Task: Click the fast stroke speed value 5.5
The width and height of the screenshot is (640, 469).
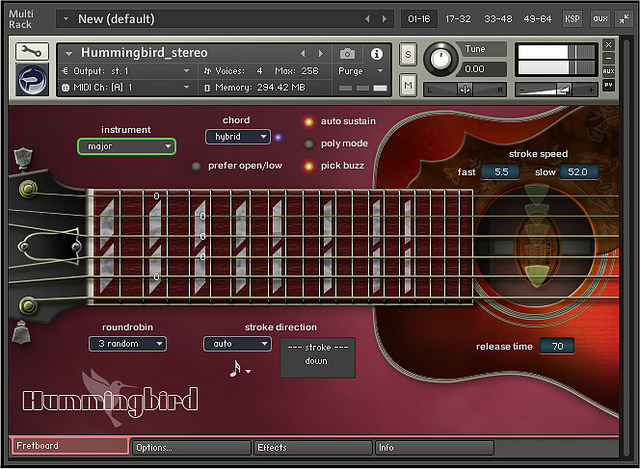Action: [501, 172]
